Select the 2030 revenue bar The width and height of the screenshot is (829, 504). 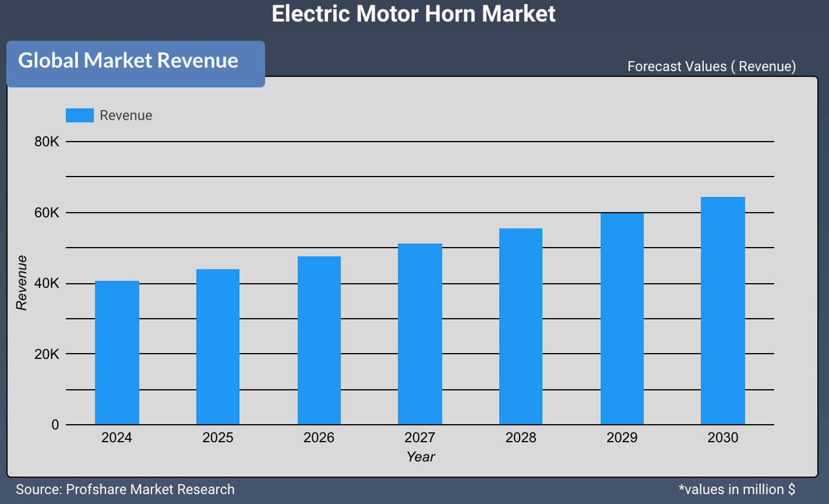(723, 311)
